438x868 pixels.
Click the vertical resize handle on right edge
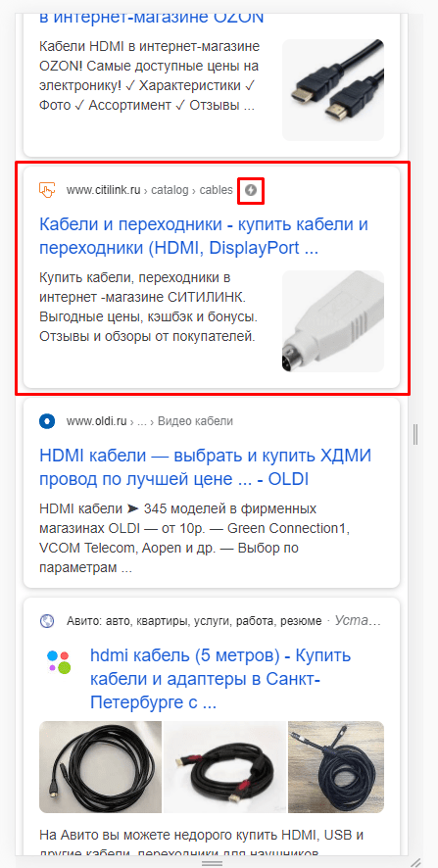click(x=415, y=435)
